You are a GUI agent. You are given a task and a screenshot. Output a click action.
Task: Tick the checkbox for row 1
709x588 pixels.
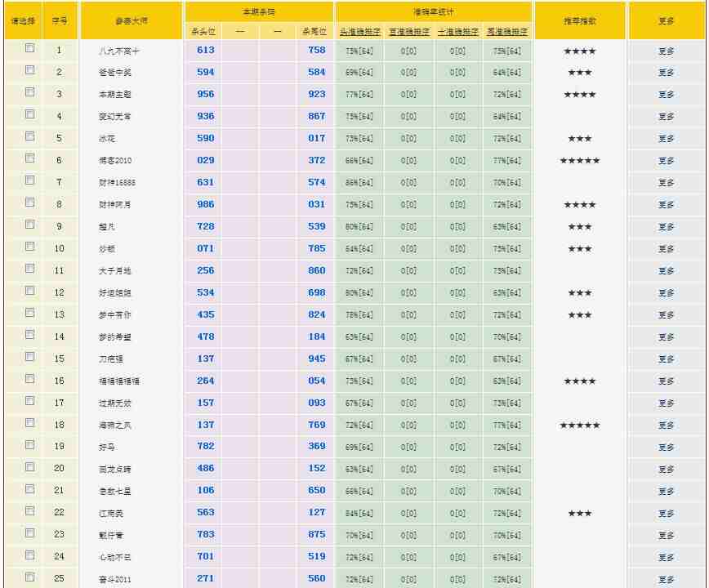point(30,48)
